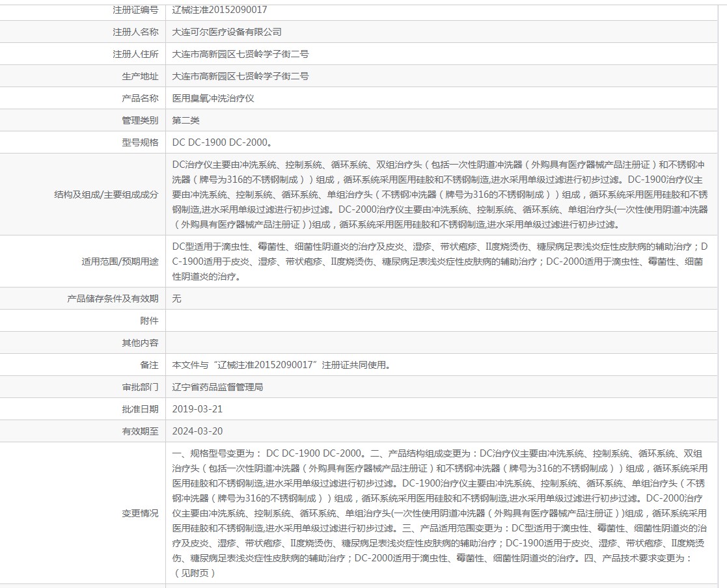Screen dimensions: 727x588
Task: Click expiry date 2024-03-20
Action: (x=197, y=431)
